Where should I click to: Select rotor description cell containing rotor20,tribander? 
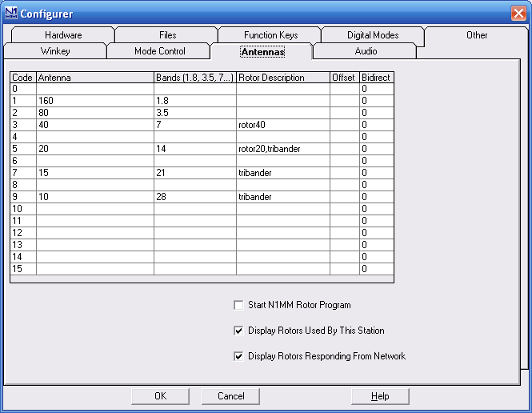283,149
